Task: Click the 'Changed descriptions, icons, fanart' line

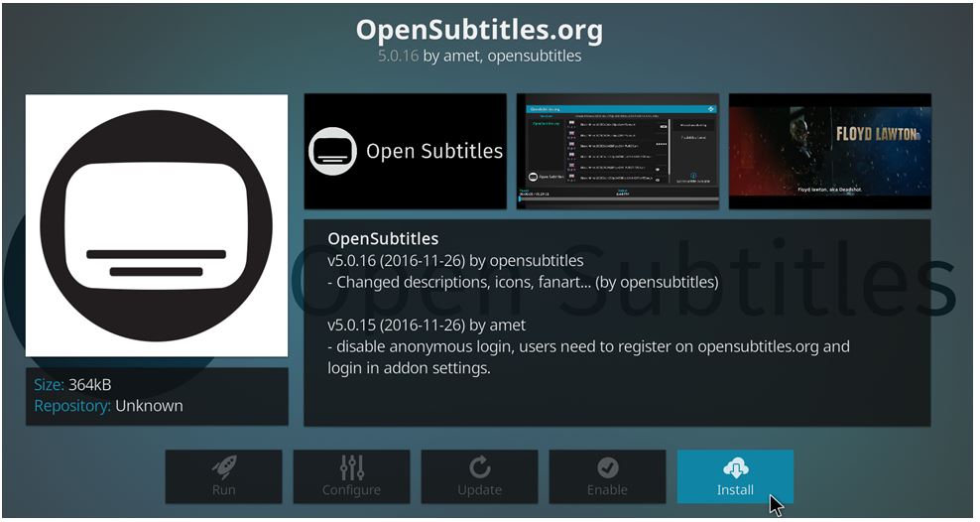Action: tap(523, 282)
